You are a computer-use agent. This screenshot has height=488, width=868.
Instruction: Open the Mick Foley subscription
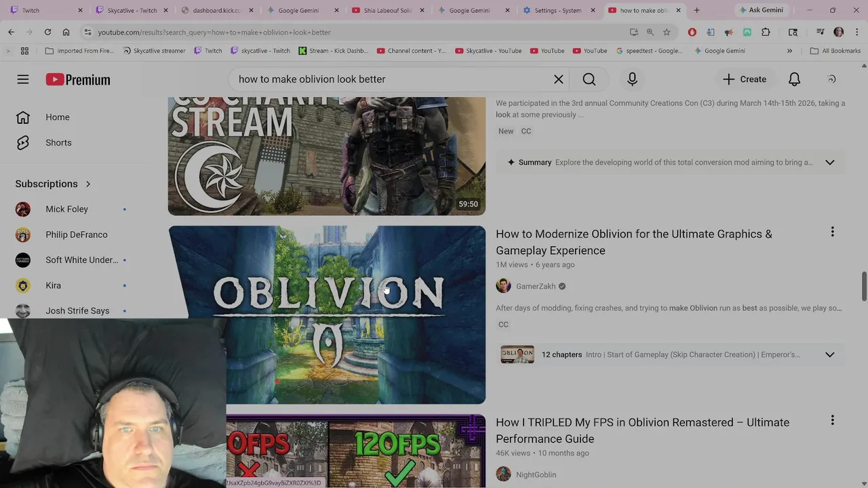(x=66, y=209)
